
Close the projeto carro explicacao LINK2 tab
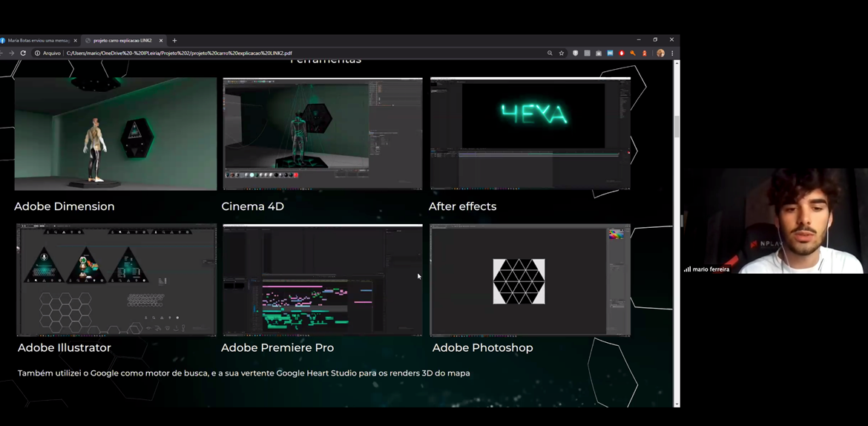click(x=161, y=41)
